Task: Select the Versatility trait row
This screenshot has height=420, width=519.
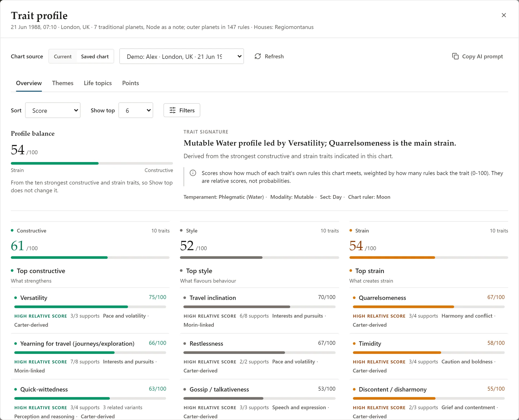Action: [x=90, y=311]
